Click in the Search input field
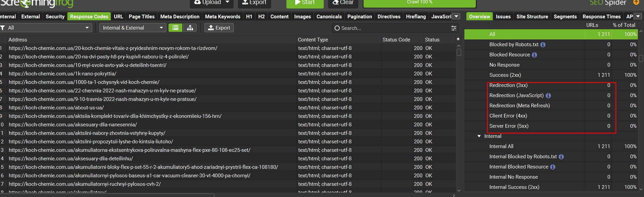The height and width of the screenshot is (197, 644). click(x=395, y=28)
